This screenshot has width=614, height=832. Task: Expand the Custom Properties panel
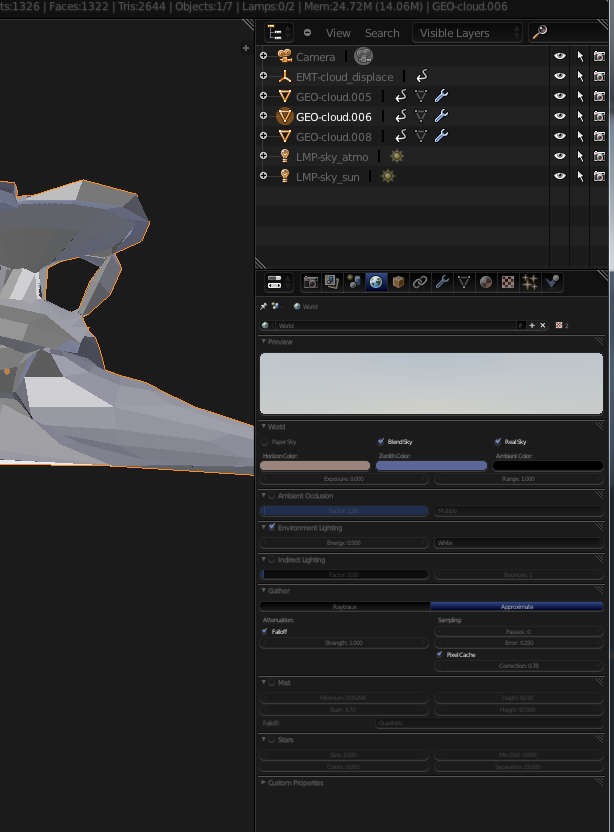(x=264, y=782)
